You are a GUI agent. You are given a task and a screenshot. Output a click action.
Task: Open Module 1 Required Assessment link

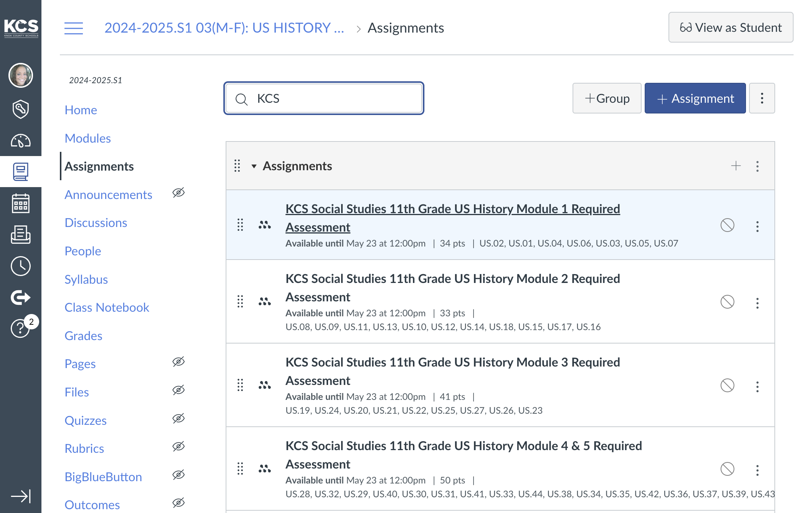pyautogui.click(x=452, y=218)
